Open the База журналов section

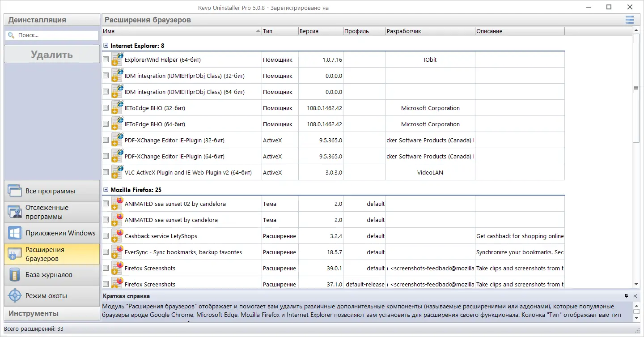pos(52,275)
